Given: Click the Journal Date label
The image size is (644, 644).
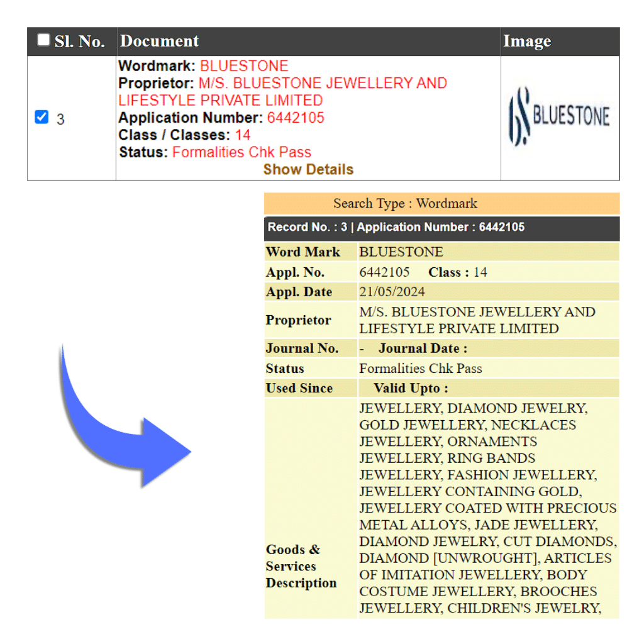Looking at the screenshot, I should pyautogui.click(x=423, y=348).
